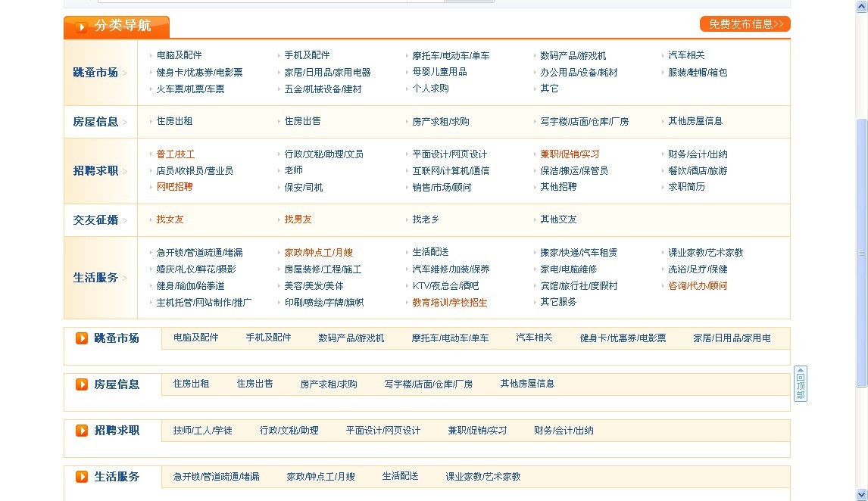This screenshot has height=501, width=868.
Task: Select the 母婴儿童用品 link
Action: (x=439, y=72)
